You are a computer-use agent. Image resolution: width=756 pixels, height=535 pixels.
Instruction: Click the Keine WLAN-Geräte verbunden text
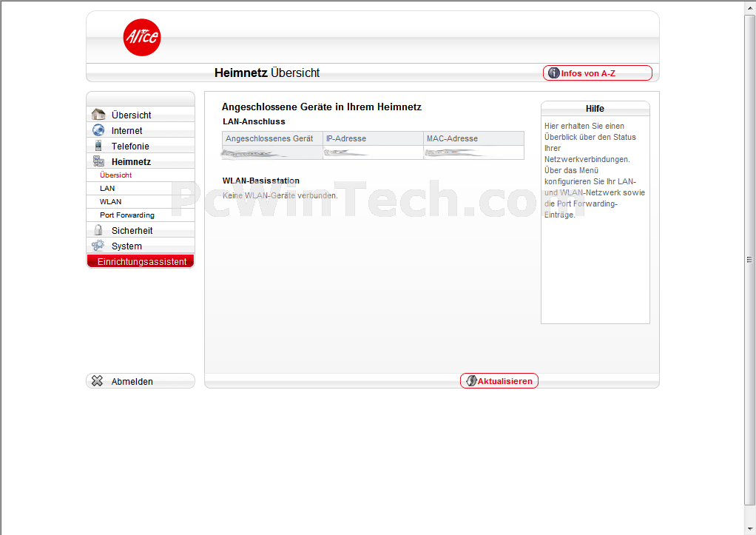[280, 195]
